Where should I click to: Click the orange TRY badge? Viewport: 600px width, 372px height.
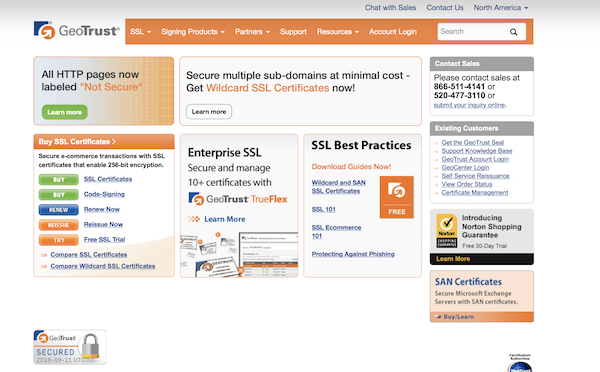click(x=59, y=240)
